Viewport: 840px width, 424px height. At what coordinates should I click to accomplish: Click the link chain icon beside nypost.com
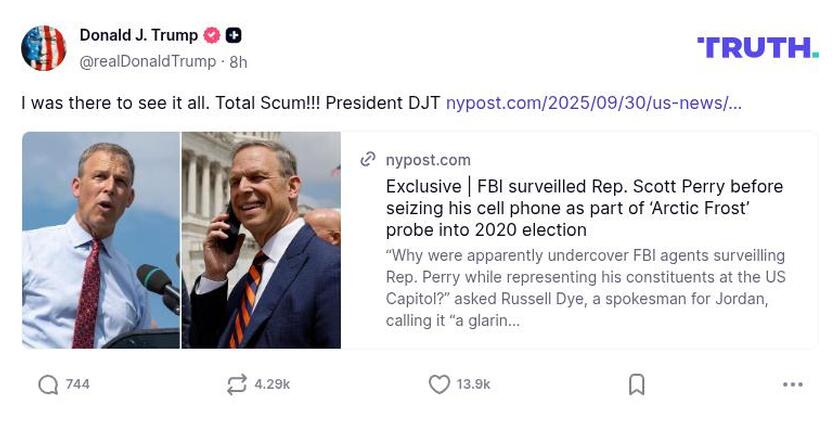click(x=367, y=160)
